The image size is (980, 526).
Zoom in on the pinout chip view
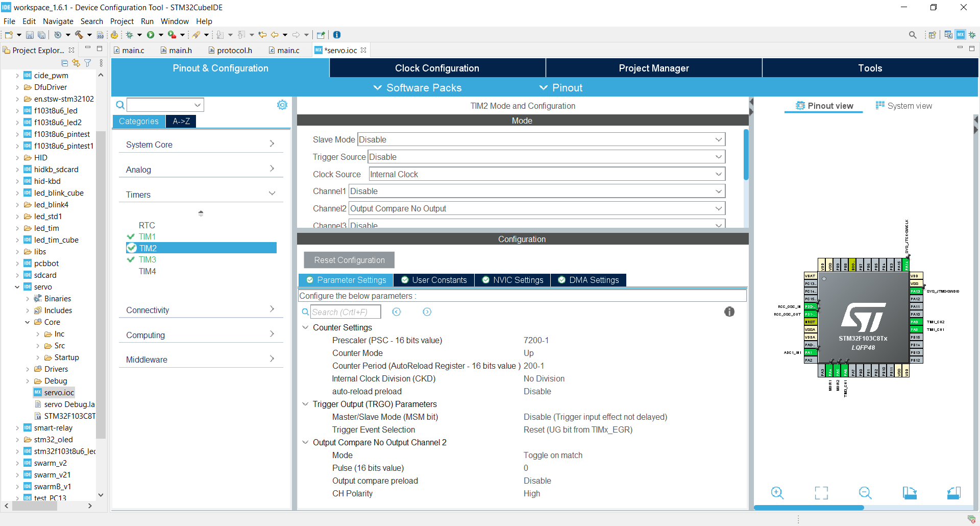click(777, 493)
